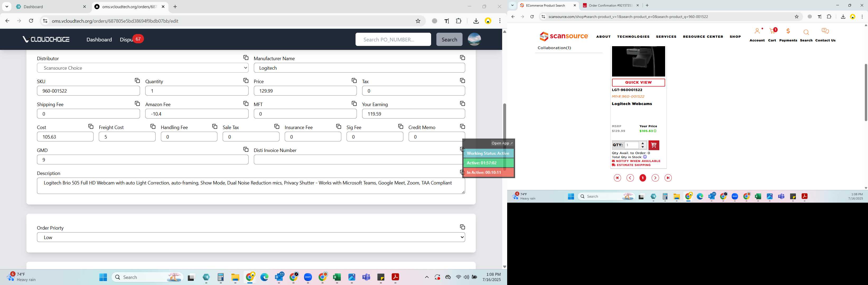Copy the GMD field value
Screen dimensions: 868x285
pyautogui.click(x=246, y=149)
